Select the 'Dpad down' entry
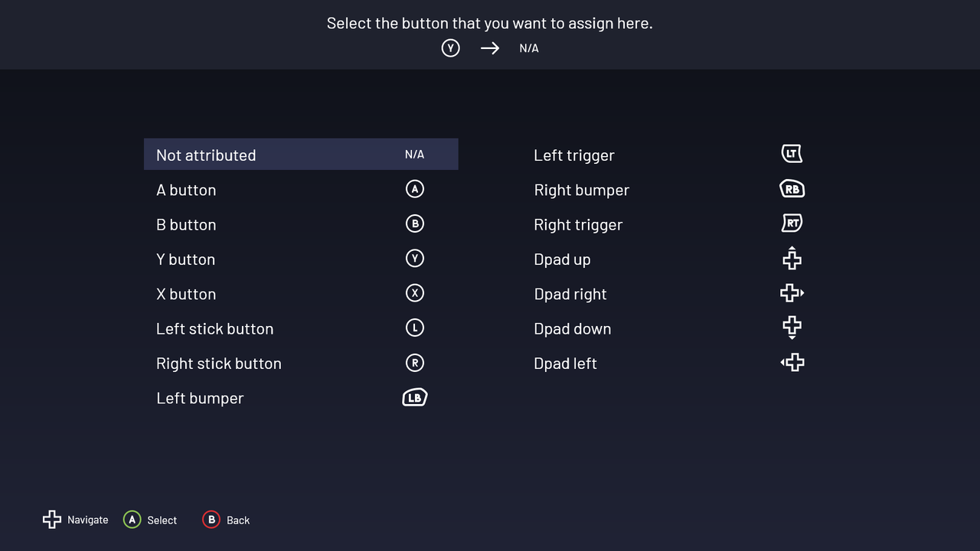 click(572, 329)
